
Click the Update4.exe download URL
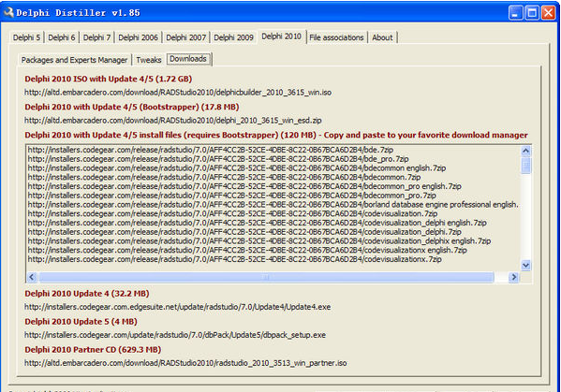pyautogui.click(x=177, y=307)
